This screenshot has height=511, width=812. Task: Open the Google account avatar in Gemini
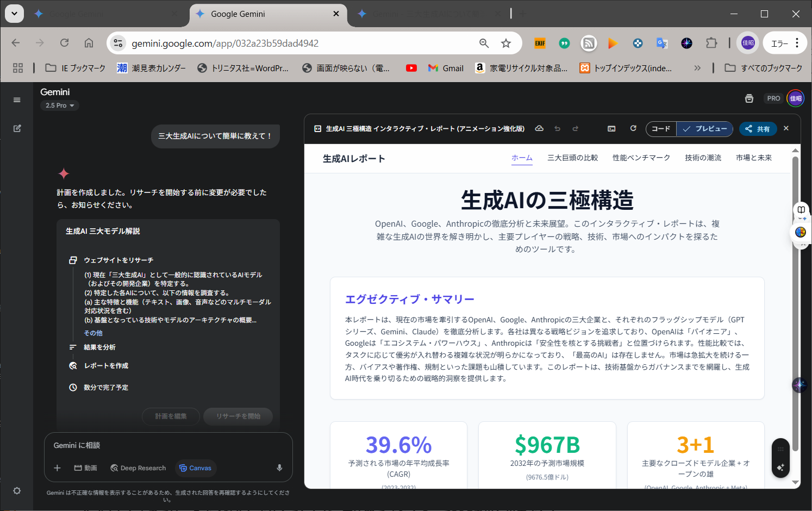pyautogui.click(x=796, y=98)
